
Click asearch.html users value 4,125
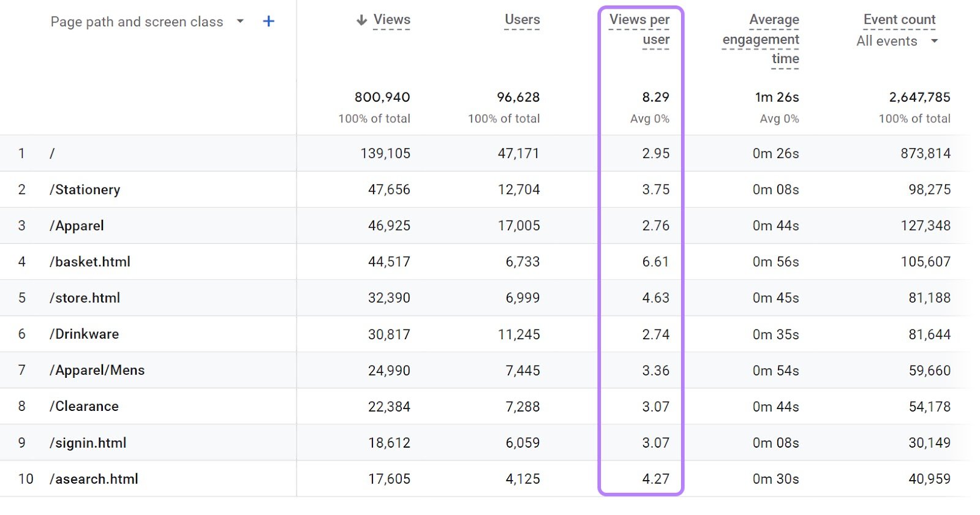click(x=522, y=479)
